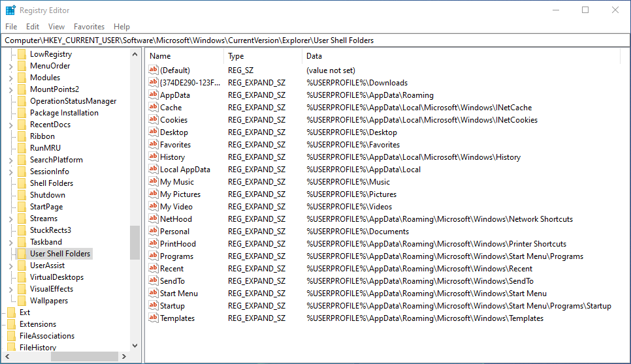Expand the SessionInfo key
This screenshot has width=631, height=364.
(x=11, y=172)
